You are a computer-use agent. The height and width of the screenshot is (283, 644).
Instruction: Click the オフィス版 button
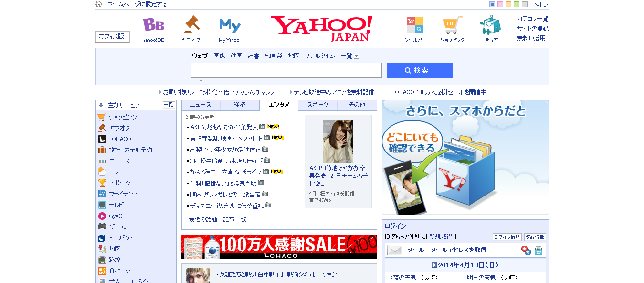tap(113, 36)
